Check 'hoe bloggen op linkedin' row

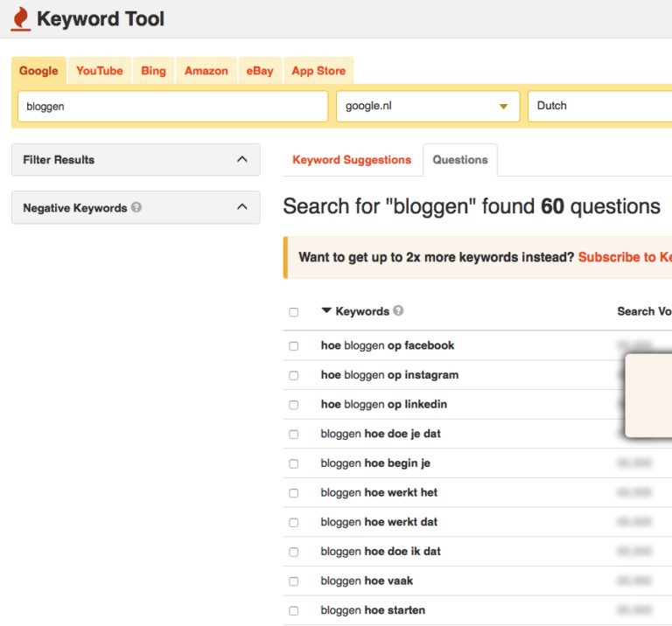294,405
